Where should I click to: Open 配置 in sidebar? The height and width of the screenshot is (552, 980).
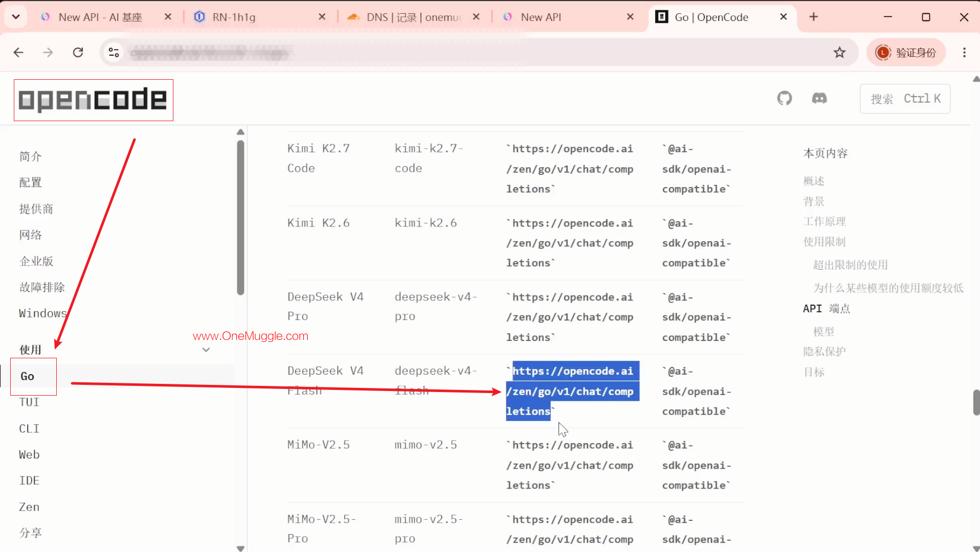point(30,182)
